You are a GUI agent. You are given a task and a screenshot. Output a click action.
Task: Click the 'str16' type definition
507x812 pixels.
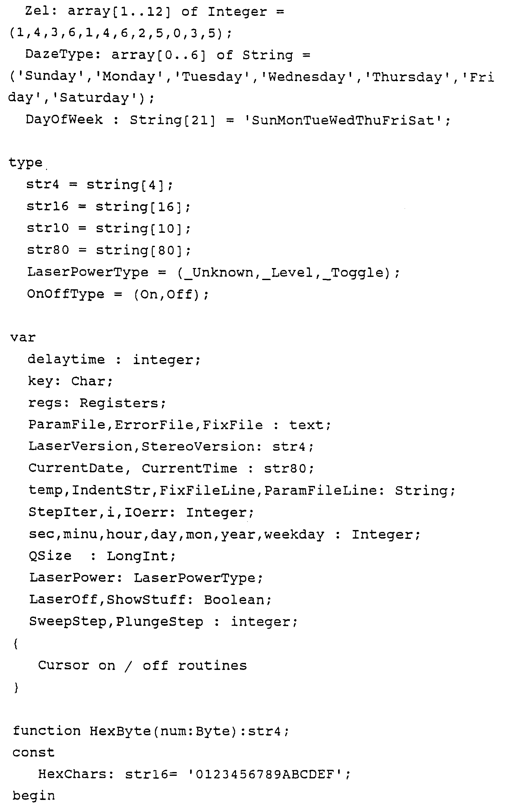click(47, 207)
